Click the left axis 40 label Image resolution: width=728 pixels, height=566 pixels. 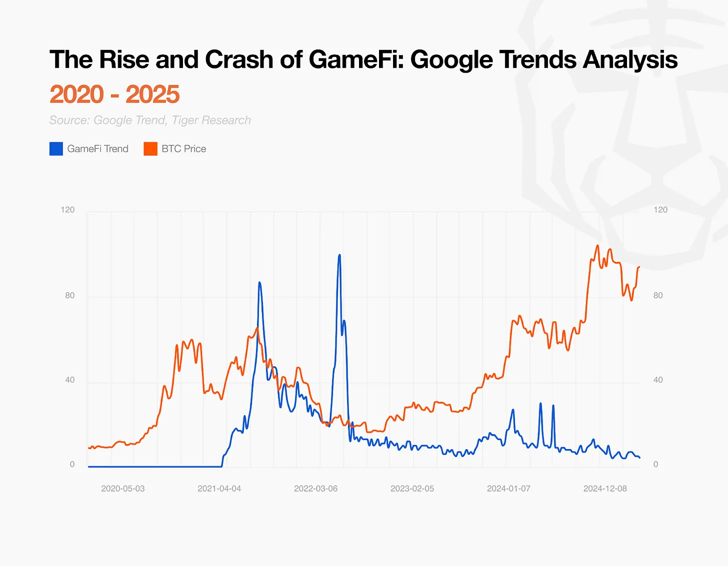coord(69,380)
